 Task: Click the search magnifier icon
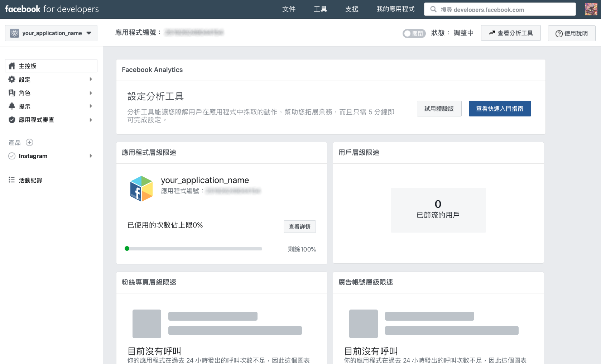433,9
